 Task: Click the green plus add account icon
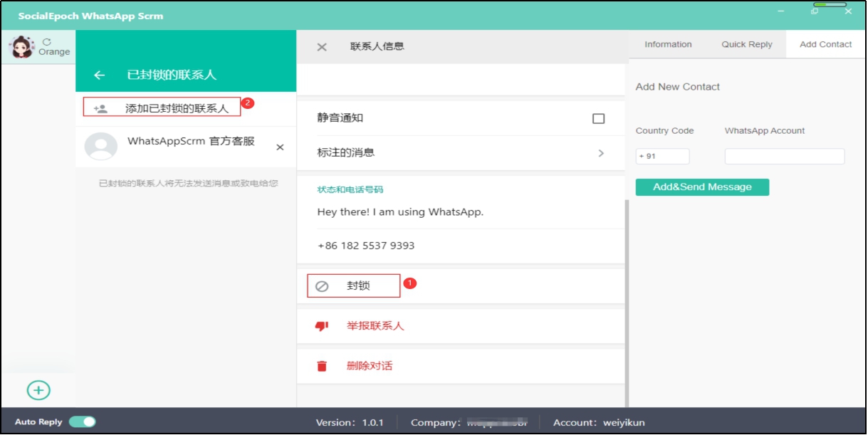pos(38,390)
